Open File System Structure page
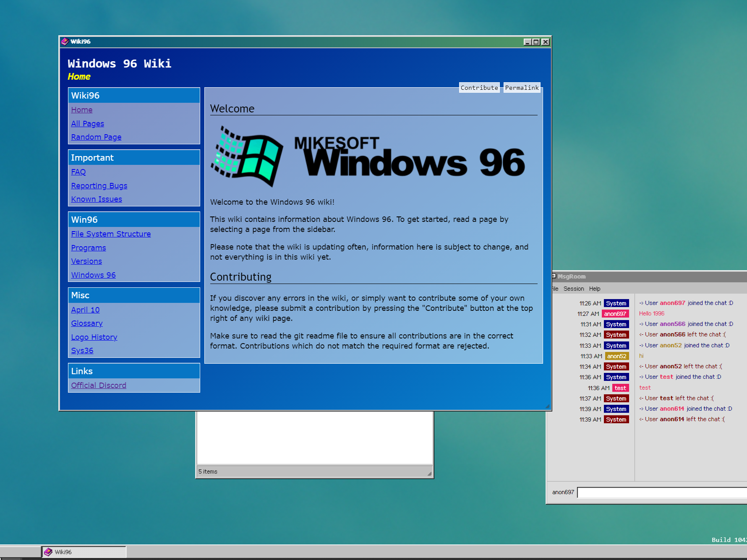 (x=111, y=234)
